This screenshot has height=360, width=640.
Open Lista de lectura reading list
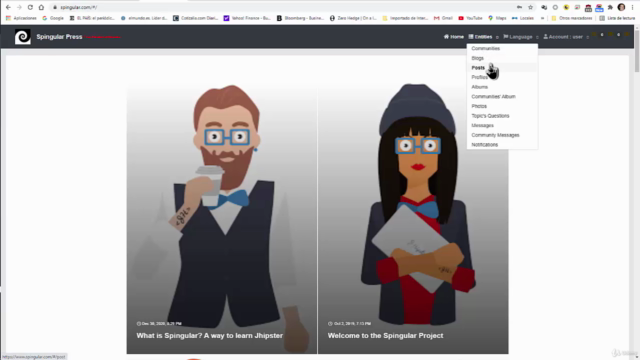pyautogui.click(x=617, y=18)
